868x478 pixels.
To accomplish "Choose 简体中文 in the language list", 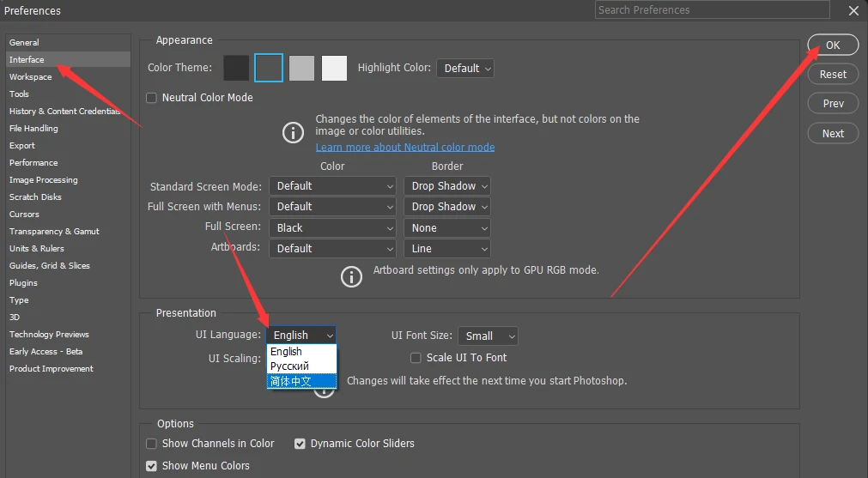I will (301, 381).
